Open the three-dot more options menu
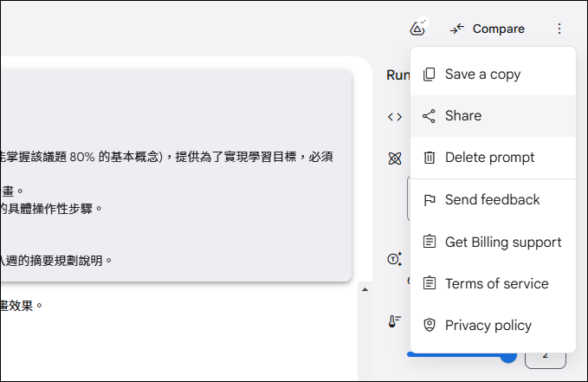Image resolution: width=588 pixels, height=382 pixels. (559, 29)
